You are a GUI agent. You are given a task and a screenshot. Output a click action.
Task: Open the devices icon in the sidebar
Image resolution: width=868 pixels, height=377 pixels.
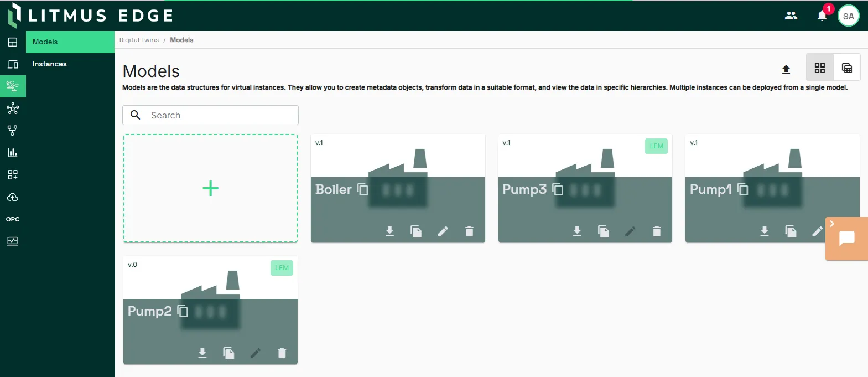(13, 64)
